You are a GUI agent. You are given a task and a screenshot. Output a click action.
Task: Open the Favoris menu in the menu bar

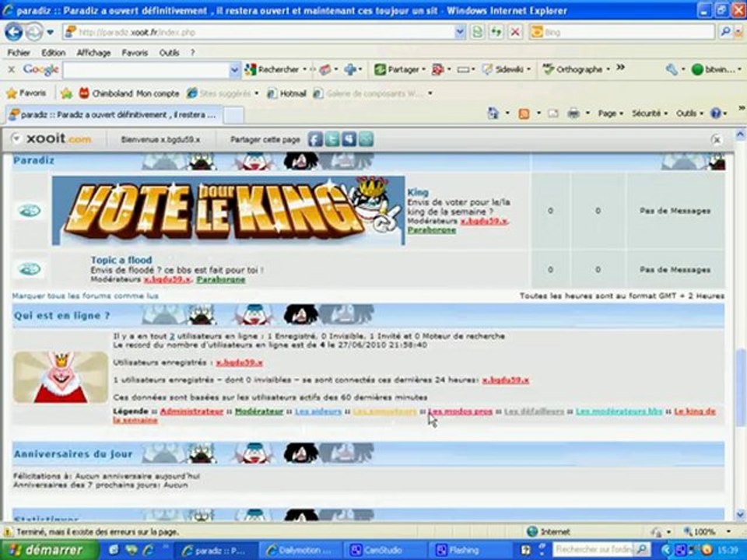point(135,52)
